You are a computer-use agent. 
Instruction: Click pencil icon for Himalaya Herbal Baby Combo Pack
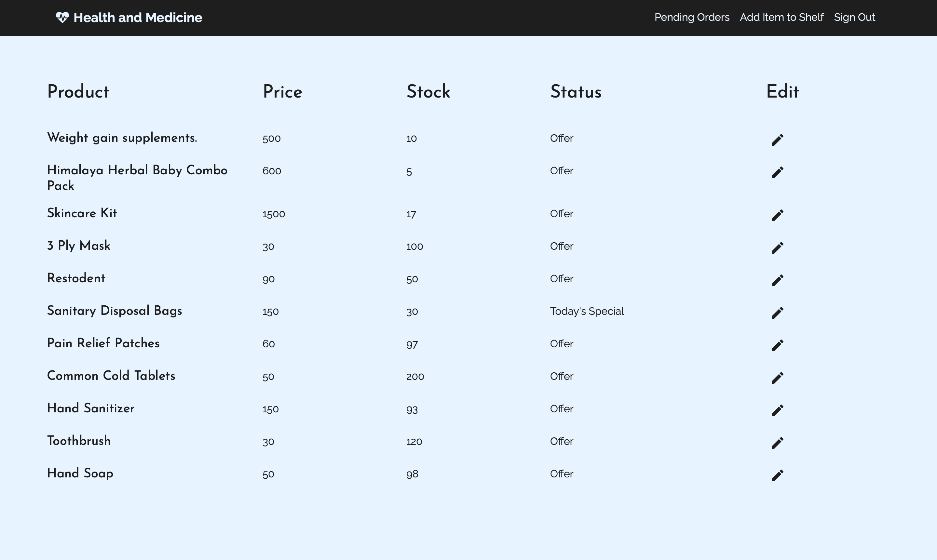[777, 172]
